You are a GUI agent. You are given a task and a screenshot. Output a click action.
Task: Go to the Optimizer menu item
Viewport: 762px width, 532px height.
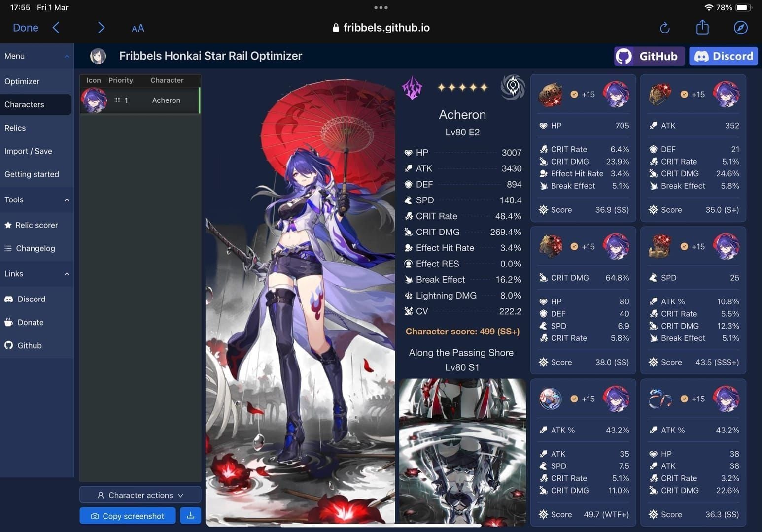click(x=22, y=81)
